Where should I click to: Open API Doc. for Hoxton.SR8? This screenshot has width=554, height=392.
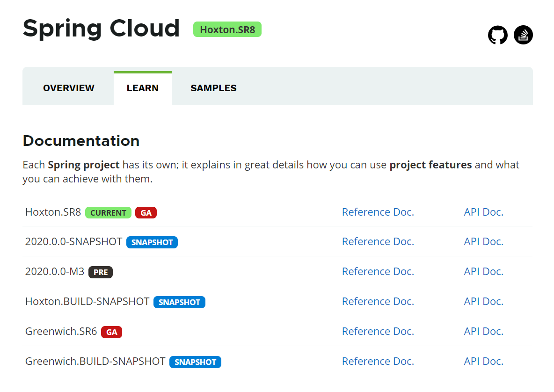pos(483,212)
